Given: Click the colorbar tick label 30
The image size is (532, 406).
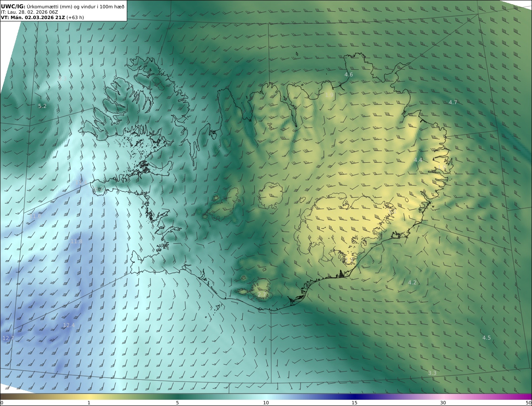Looking at the screenshot, I should point(443,403).
